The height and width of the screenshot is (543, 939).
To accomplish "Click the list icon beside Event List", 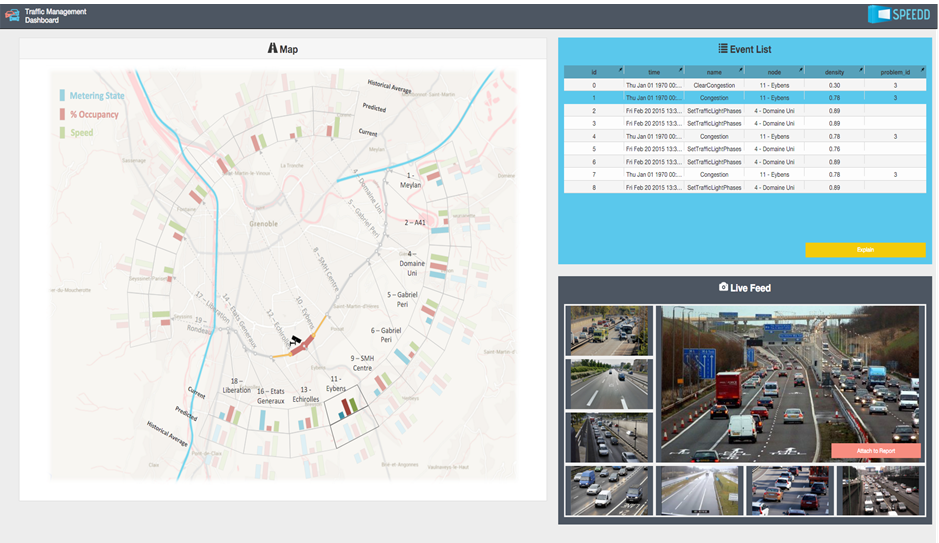I will tap(723, 48).
